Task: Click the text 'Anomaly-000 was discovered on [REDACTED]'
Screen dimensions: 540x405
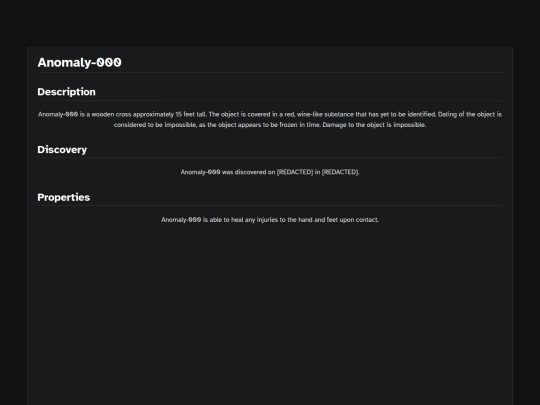Action: [270, 172]
